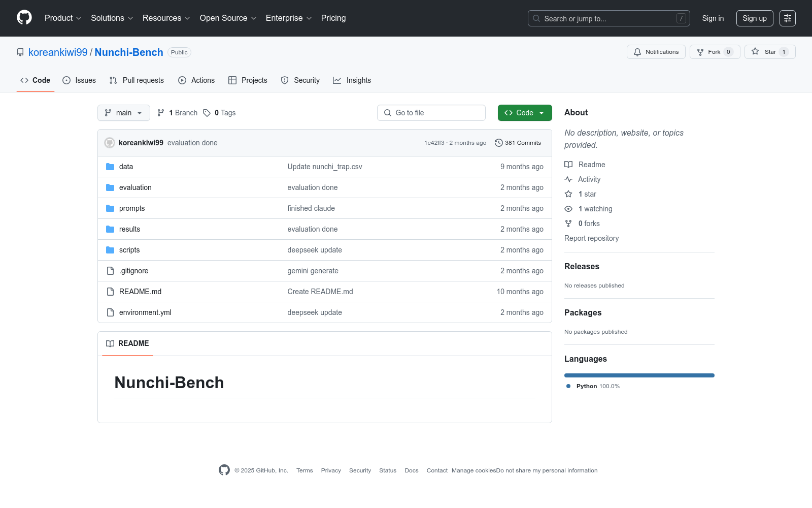
Task: Open the prompts folder
Action: point(132,208)
